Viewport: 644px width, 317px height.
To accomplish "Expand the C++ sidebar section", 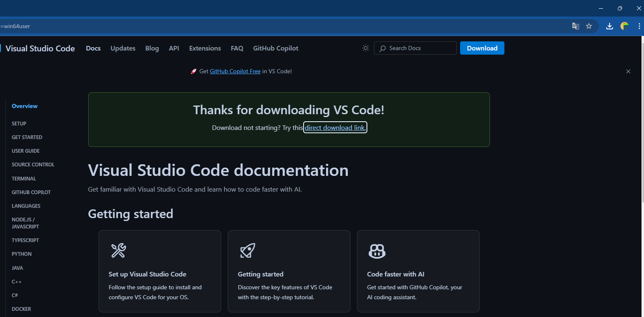I will point(17,282).
